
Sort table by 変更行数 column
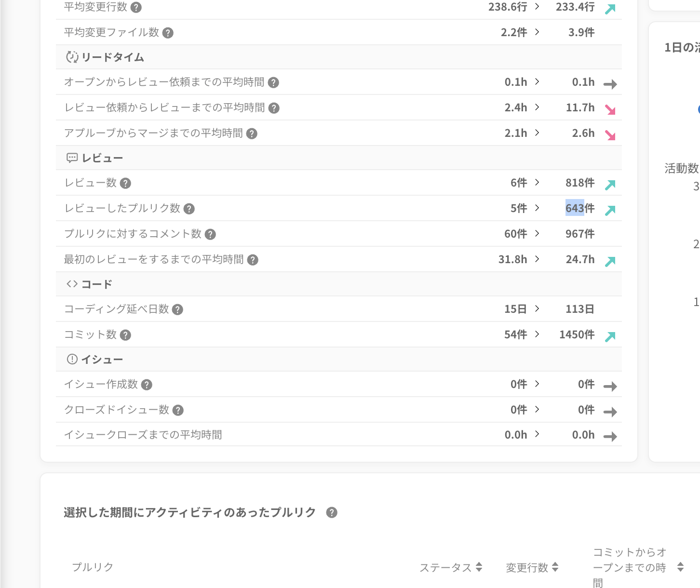(x=555, y=567)
